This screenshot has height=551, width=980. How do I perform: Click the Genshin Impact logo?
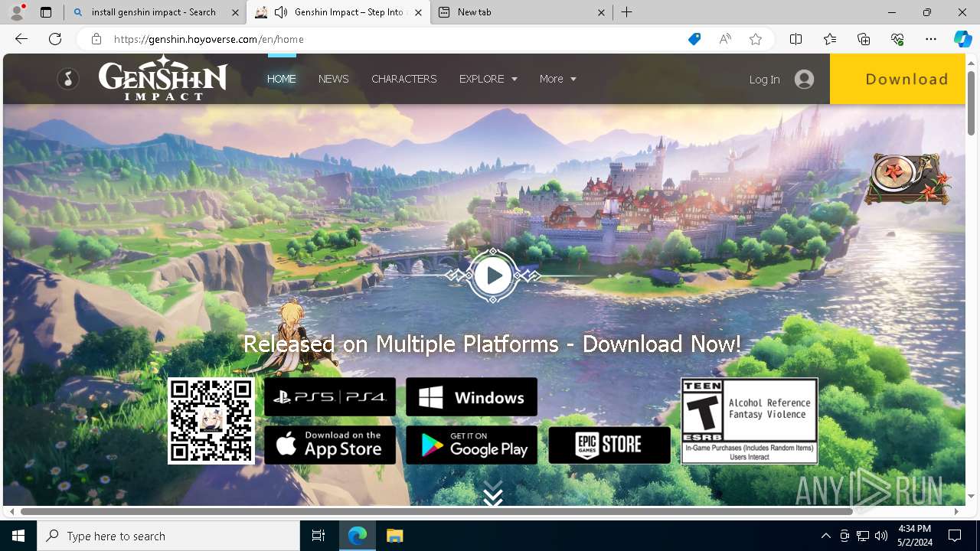coord(163,79)
